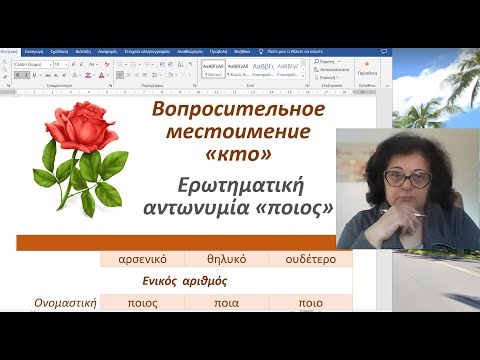Screen dimensions: 480x360
Task: Click the table cell containing αρσενικό
Action: (142, 259)
